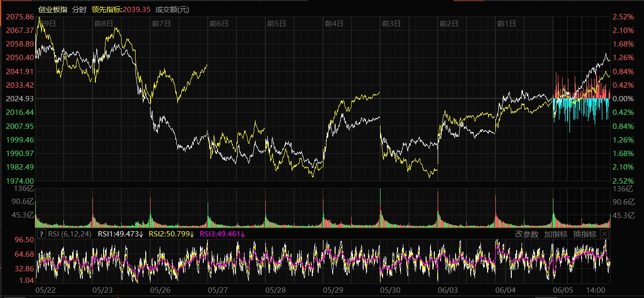Click the red 1.26% right axis label
This screenshot has width=644, height=298.
click(x=623, y=57)
